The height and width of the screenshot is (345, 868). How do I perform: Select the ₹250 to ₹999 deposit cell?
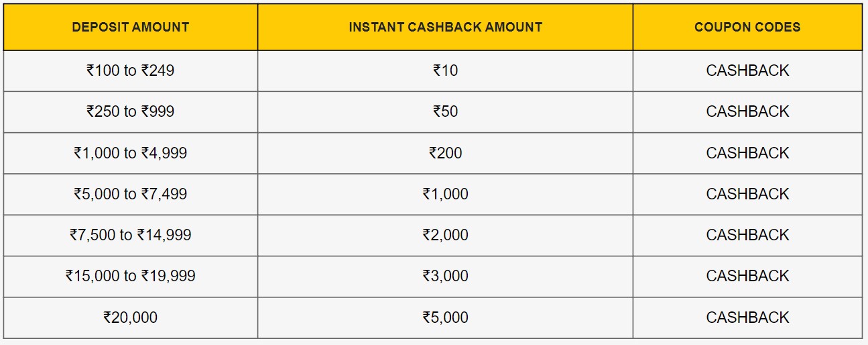click(x=131, y=112)
